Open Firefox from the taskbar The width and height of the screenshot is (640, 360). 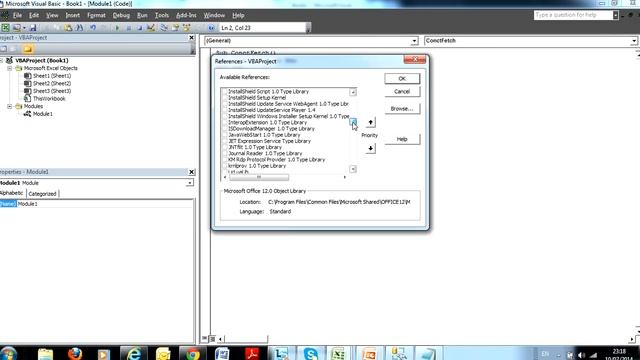[x=75, y=353]
